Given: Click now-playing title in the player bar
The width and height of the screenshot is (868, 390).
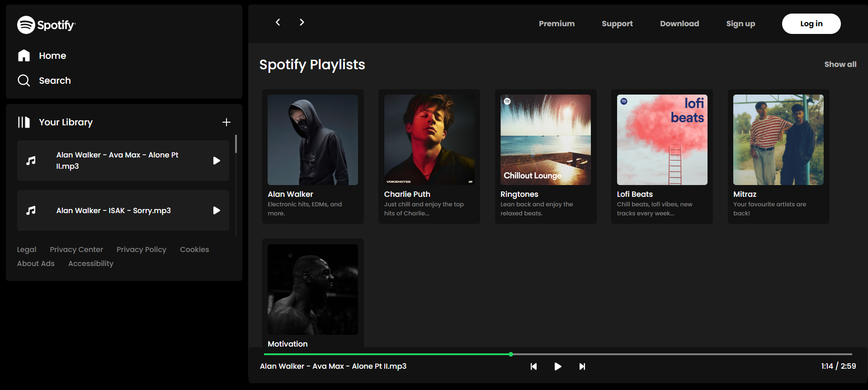Looking at the screenshot, I should tap(333, 366).
